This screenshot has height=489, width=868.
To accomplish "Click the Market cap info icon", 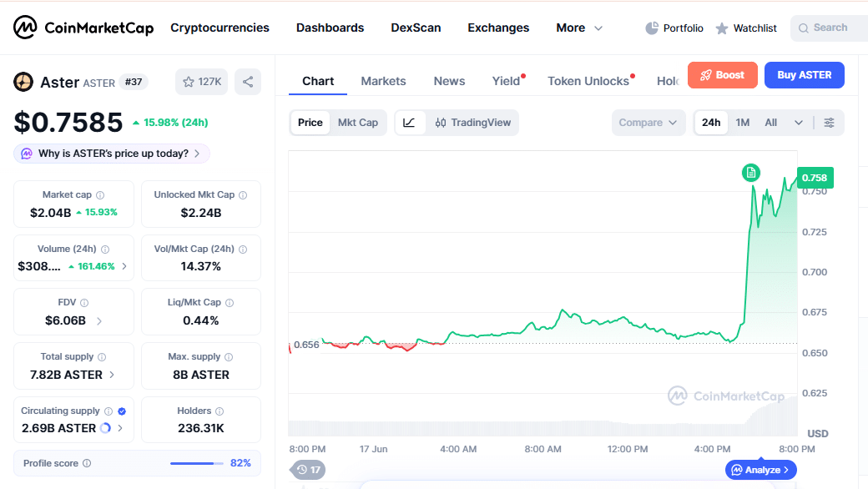I will point(100,195).
